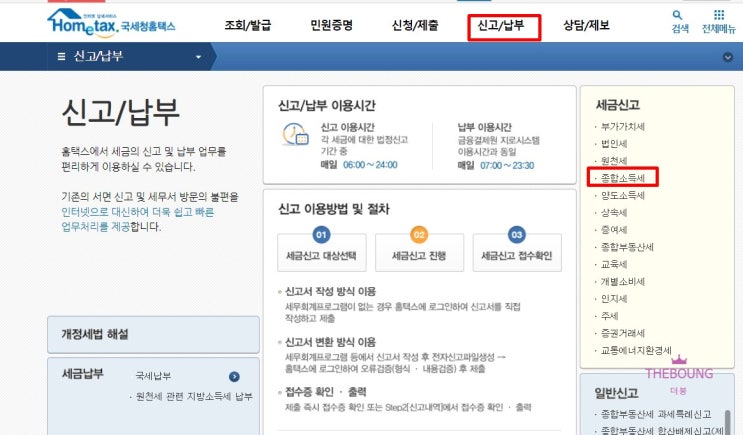Click the 일반신고 list scrollbar
Image resolution: width=743 pixels, height=435 pixels.
pyautogui.click(x=727, y=422)
